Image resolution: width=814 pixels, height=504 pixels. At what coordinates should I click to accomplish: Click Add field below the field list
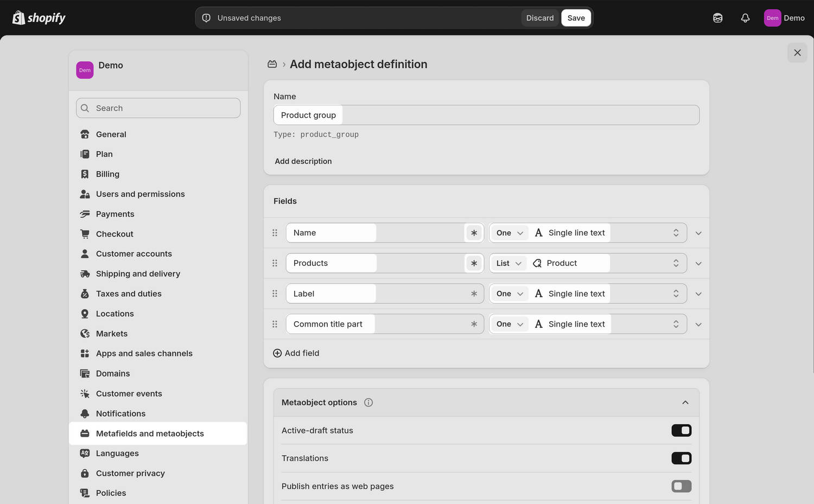point(296,353)
